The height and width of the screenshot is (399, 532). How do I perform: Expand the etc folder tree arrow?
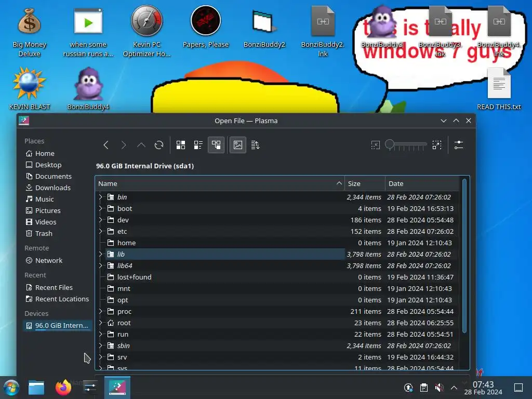(100, 231)
